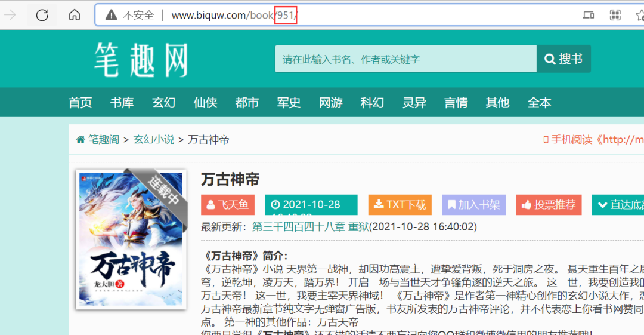Screen dimensions: 644x335
Task: Click the 加入书架 bookshelf button
Action: click(473, 205)
